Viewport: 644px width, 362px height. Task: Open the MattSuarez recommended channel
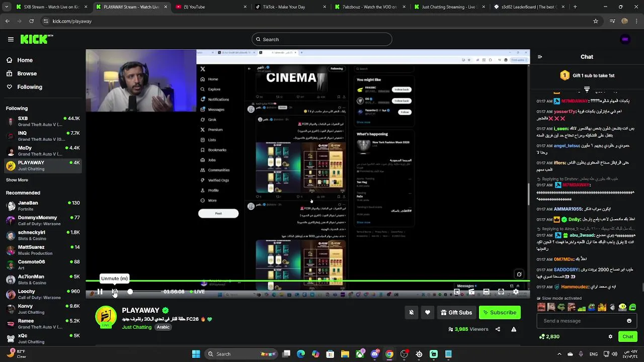(x=43, y=250)
